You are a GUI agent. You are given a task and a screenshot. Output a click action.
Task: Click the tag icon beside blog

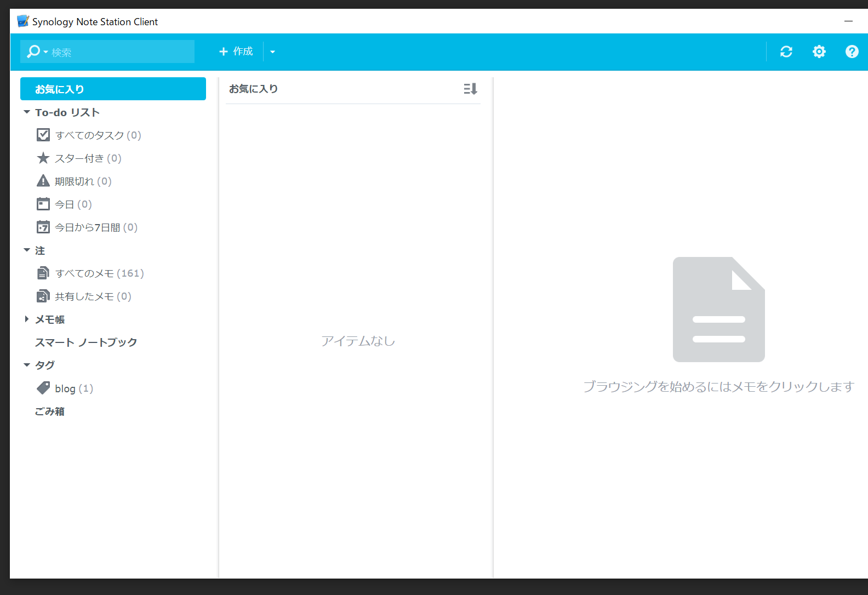click(x=43, y=388)
